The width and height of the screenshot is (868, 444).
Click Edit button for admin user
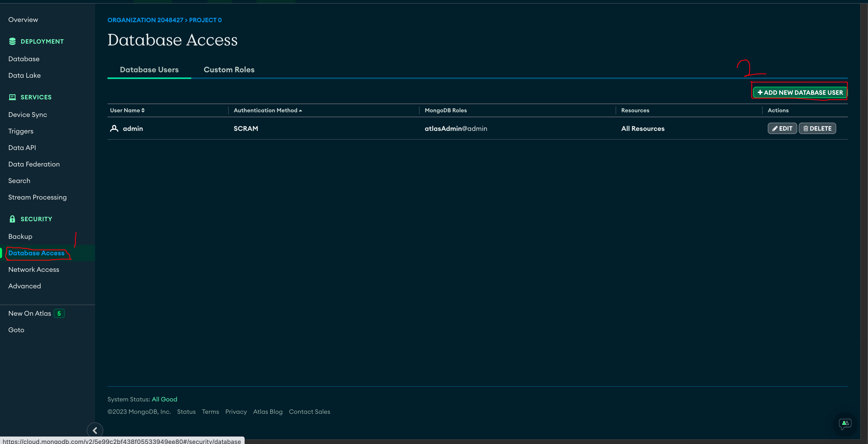[782, 128]
